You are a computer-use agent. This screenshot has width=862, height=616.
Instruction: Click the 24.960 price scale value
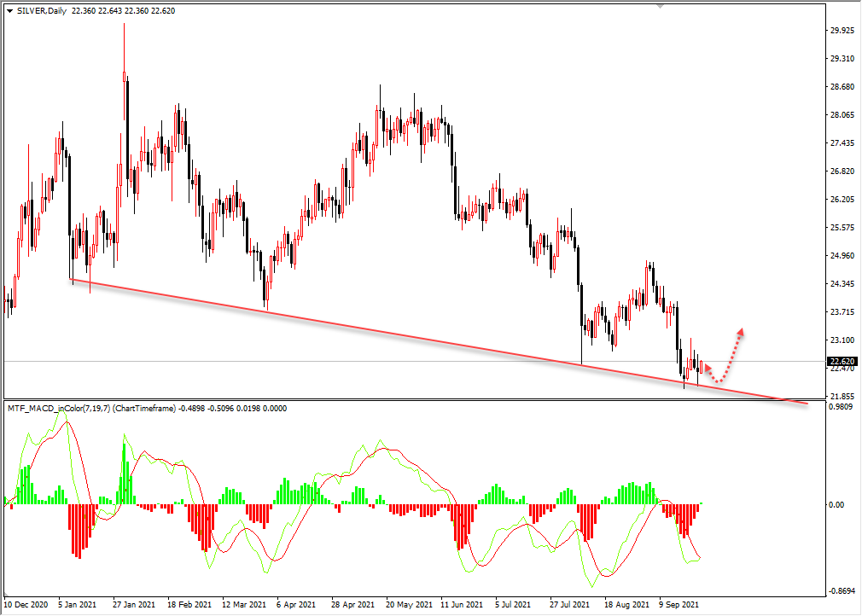pos(842,255)
